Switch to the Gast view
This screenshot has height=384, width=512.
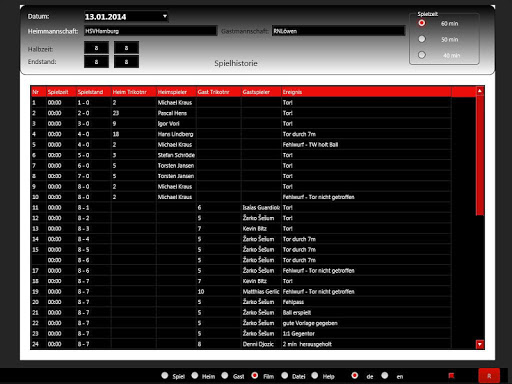tap(225, 375)
